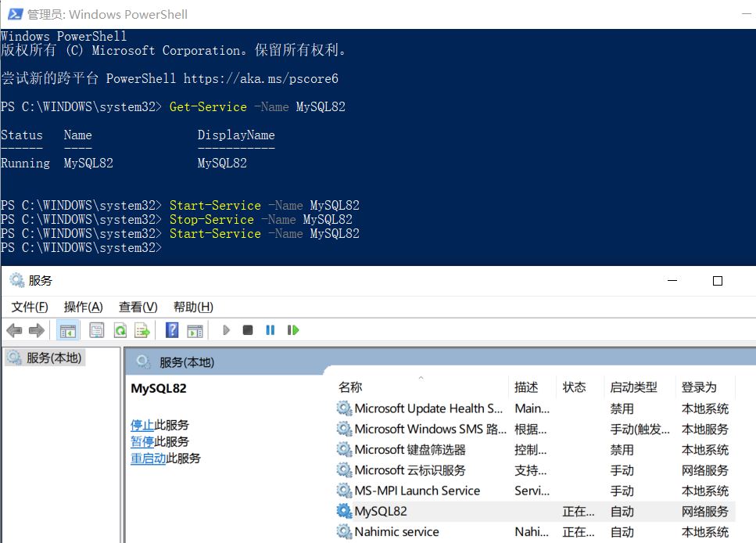This screenshot has height=543, width=756.
Task: Open the Properties toolbar icon
Action: (97, 331)
